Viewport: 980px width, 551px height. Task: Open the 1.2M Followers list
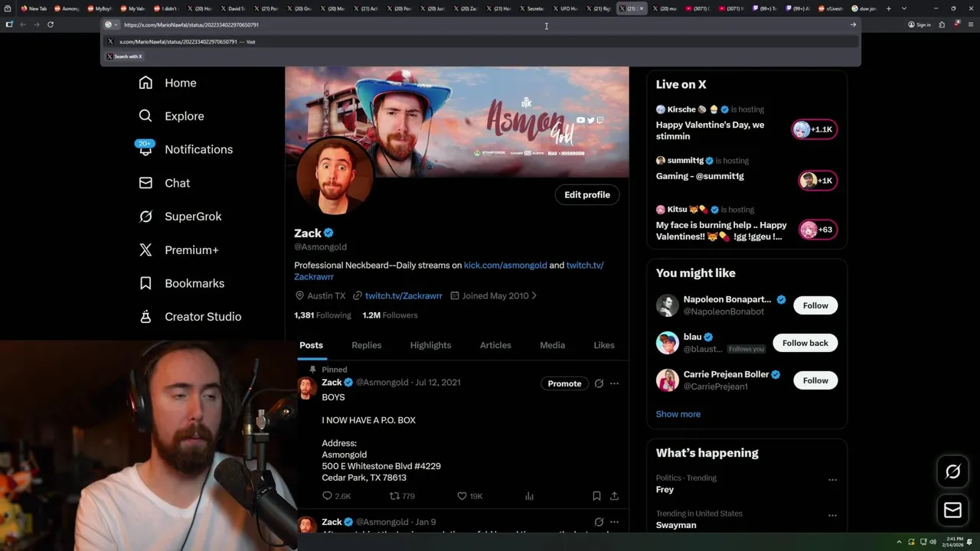390,315
